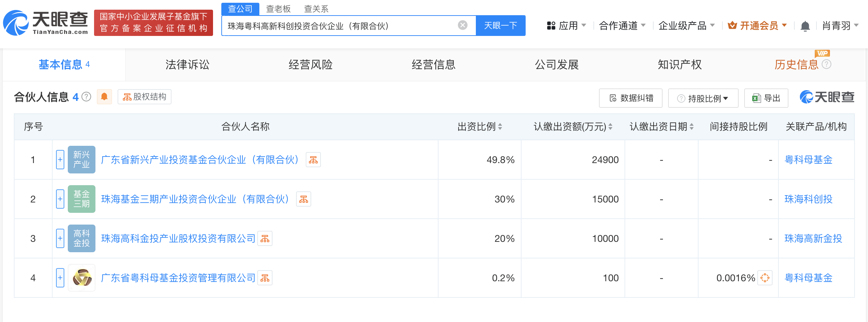Select the 基本信息 tab
The width and height of the screenshot is (868, 322).
point(64,65)
